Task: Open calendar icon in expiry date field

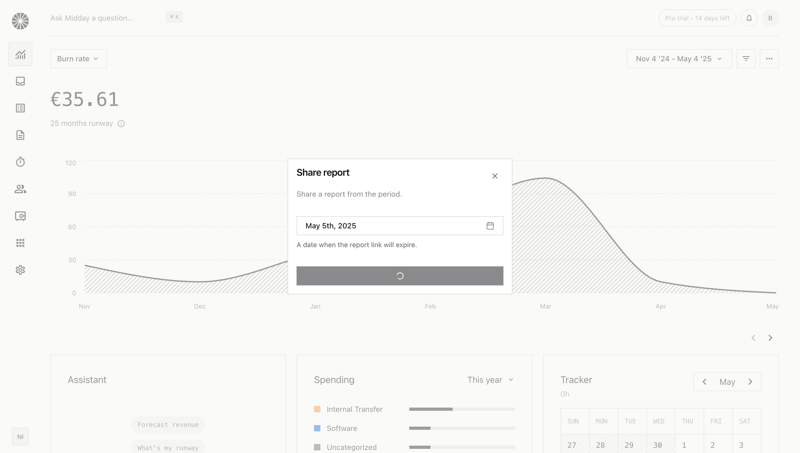Action: (490, 225)
